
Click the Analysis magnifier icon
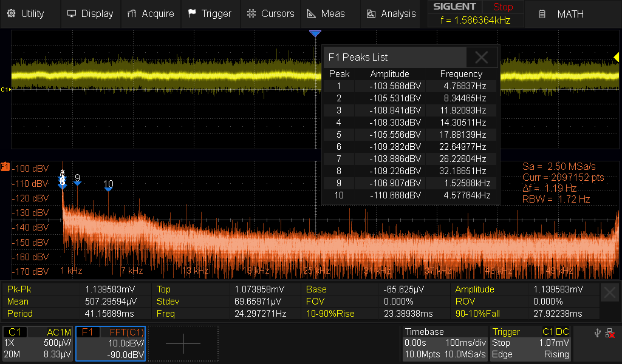(370, 13)
